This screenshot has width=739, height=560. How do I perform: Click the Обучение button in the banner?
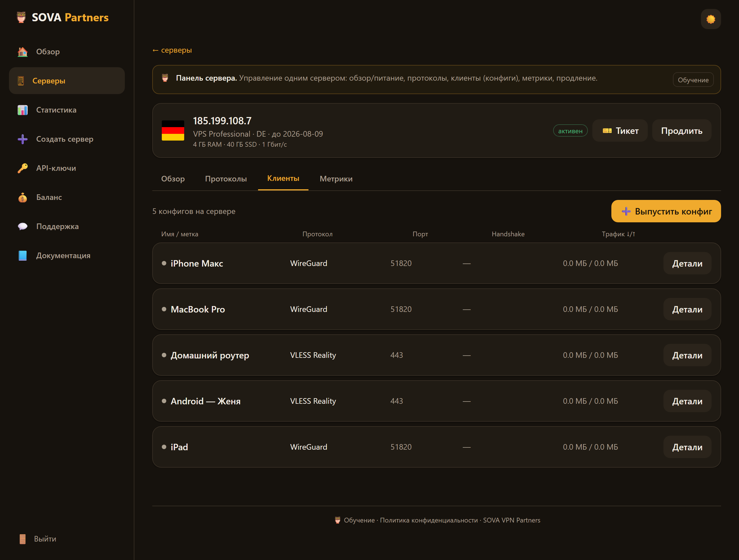click(693, 80)
